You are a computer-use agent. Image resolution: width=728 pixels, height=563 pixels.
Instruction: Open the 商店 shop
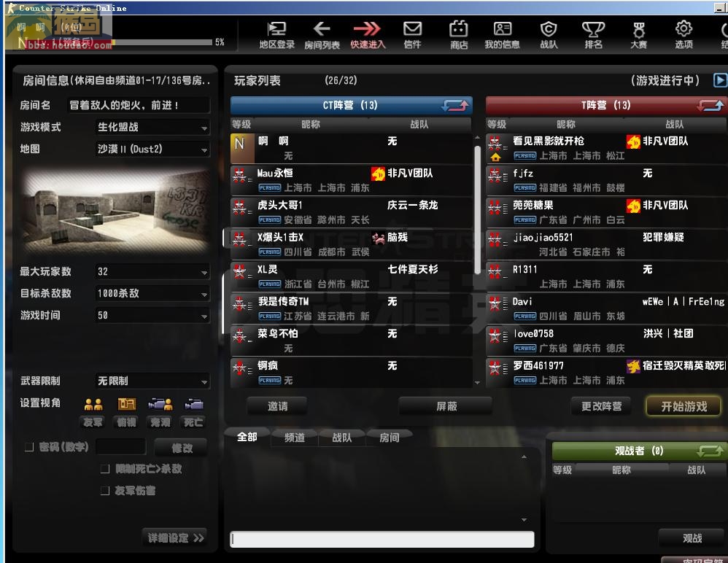(459, 35)
